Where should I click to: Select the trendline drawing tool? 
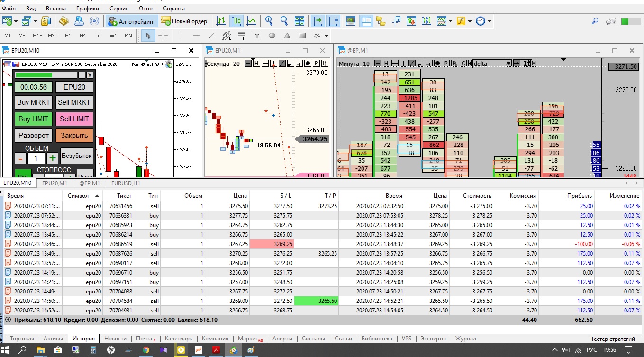[x=211, y=36]
